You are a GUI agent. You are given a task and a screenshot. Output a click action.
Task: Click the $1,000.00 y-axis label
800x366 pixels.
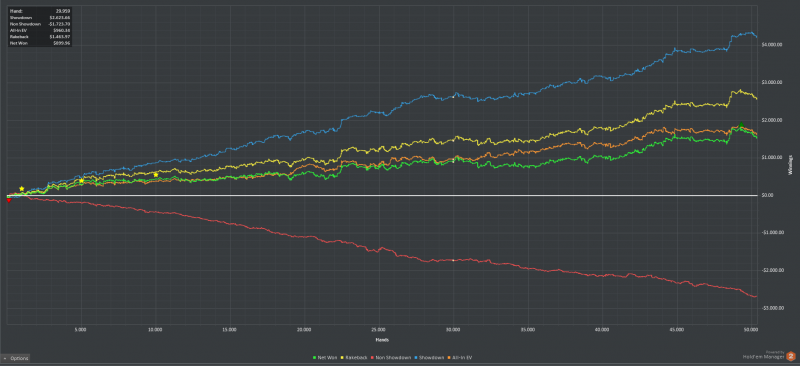[771, 157]
